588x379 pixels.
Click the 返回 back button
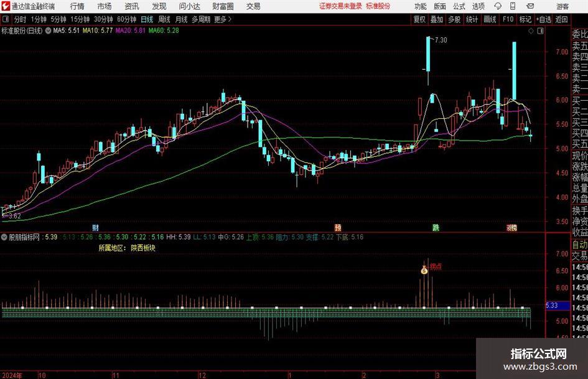tap(562, 19)
